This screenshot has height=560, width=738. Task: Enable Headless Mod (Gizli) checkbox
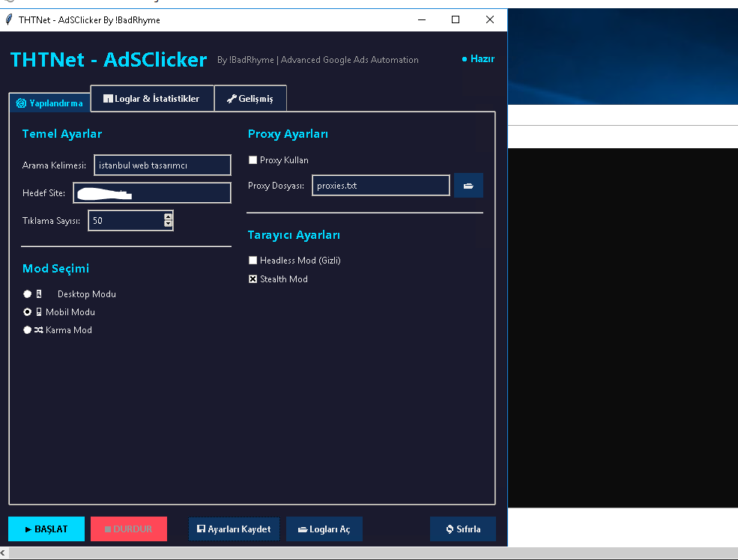point(252,260)
